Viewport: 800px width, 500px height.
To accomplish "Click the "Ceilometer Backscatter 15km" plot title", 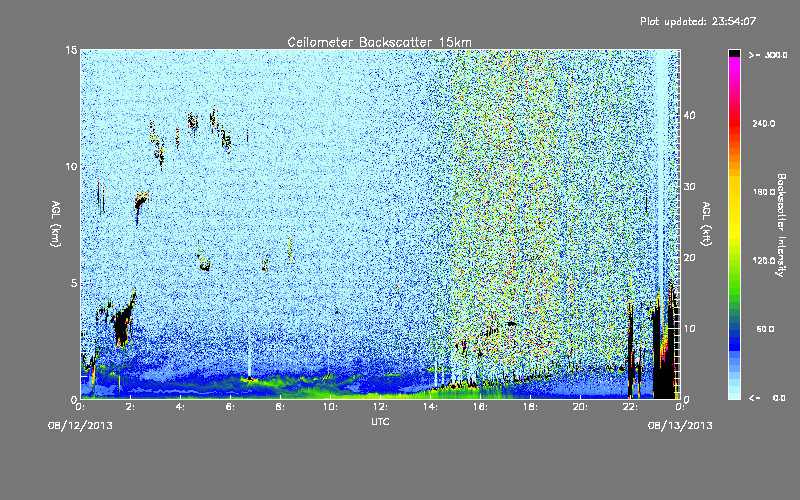I will (379, 42).
